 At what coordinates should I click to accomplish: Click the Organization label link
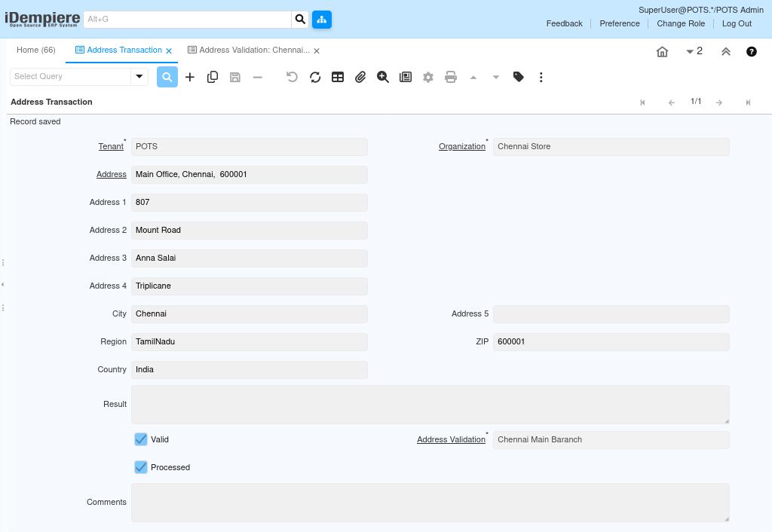point(462,147)
